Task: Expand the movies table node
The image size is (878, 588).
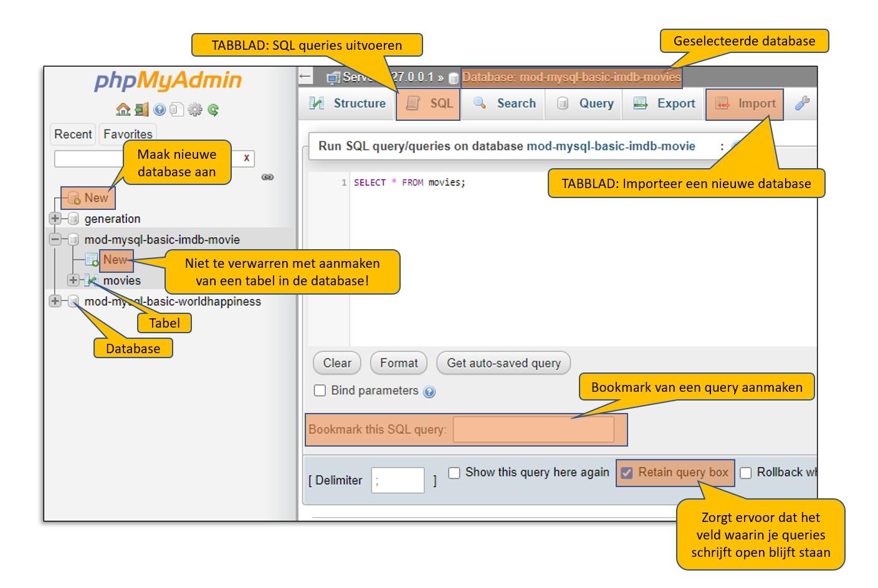Action: [x=74, y=280]
